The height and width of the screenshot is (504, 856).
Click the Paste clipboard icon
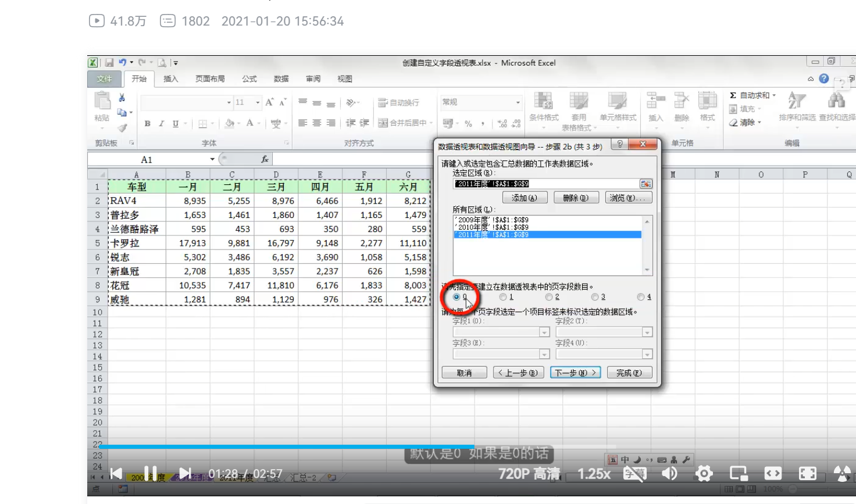pos(102,101)
